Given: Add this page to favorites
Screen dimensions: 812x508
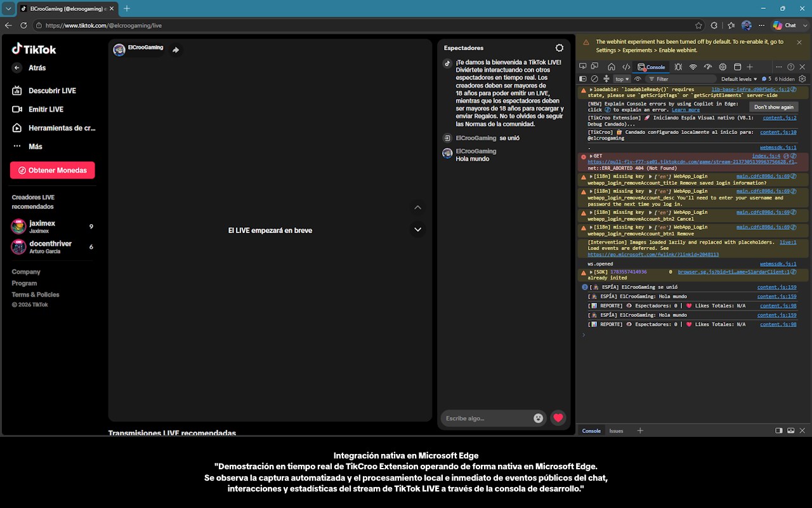Looking at the screenshot, I should tap(698, 25).
